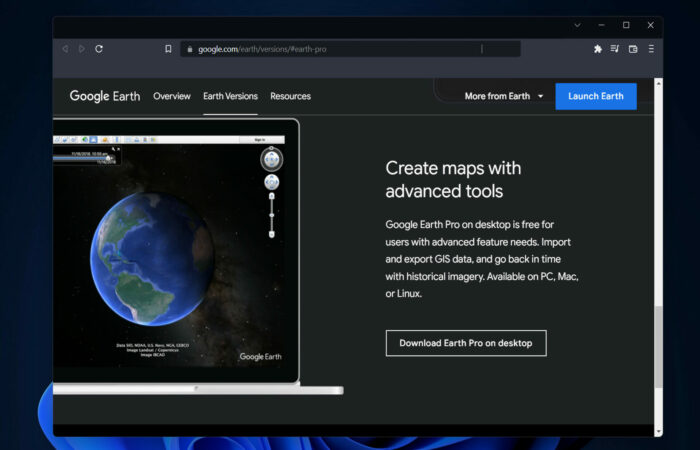Click Download Earth Pro on desktop button
Image resolution: width=700 pixels, height=450 pixels.
coord(466,343)
